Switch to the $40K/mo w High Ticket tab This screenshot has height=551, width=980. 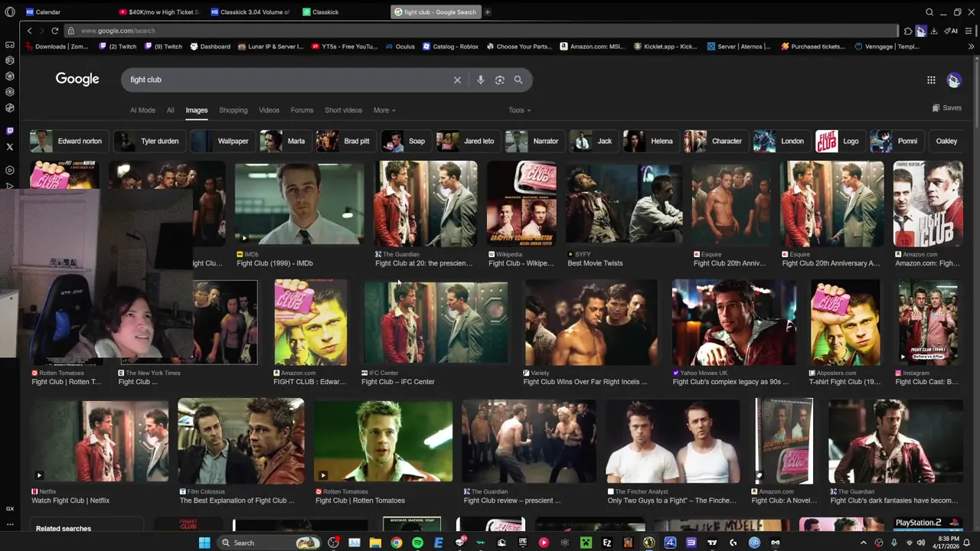point(158,11)
